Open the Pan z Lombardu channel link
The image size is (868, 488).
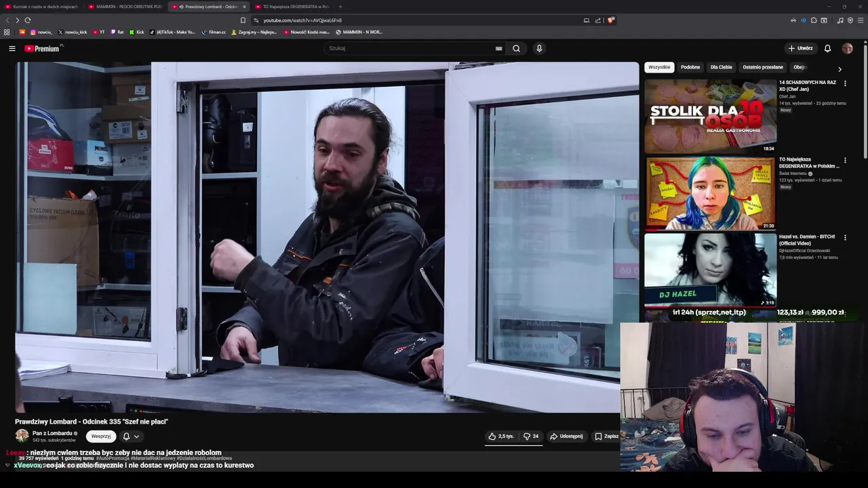[x=52, y=433]
